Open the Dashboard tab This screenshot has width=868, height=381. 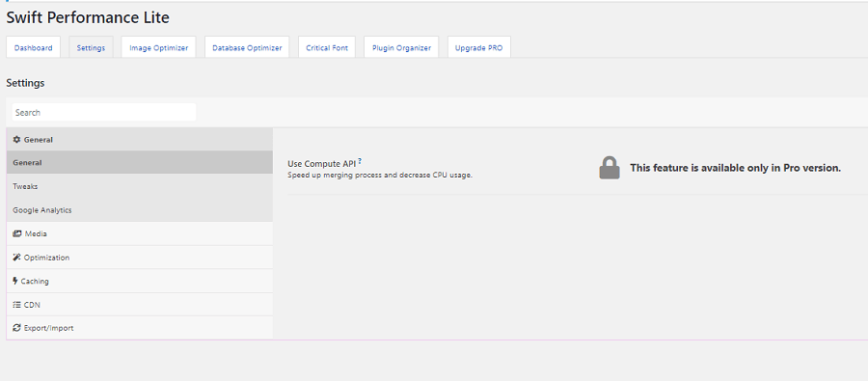(x=33, y=47)
